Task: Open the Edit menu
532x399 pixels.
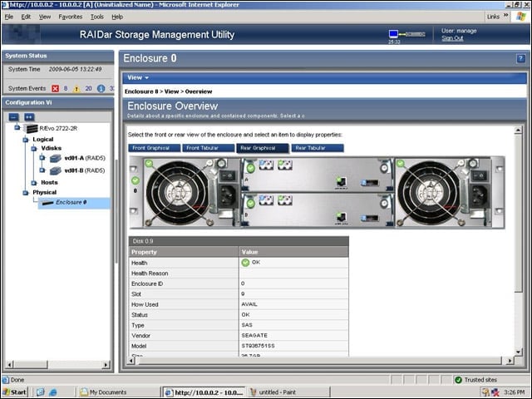Action: point(26,17)
